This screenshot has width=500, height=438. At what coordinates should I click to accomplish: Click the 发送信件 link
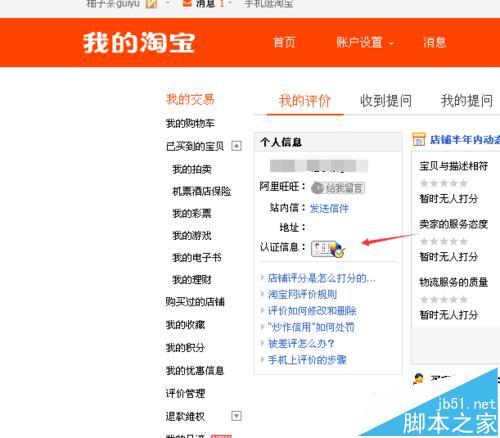(x=329, y=209)
